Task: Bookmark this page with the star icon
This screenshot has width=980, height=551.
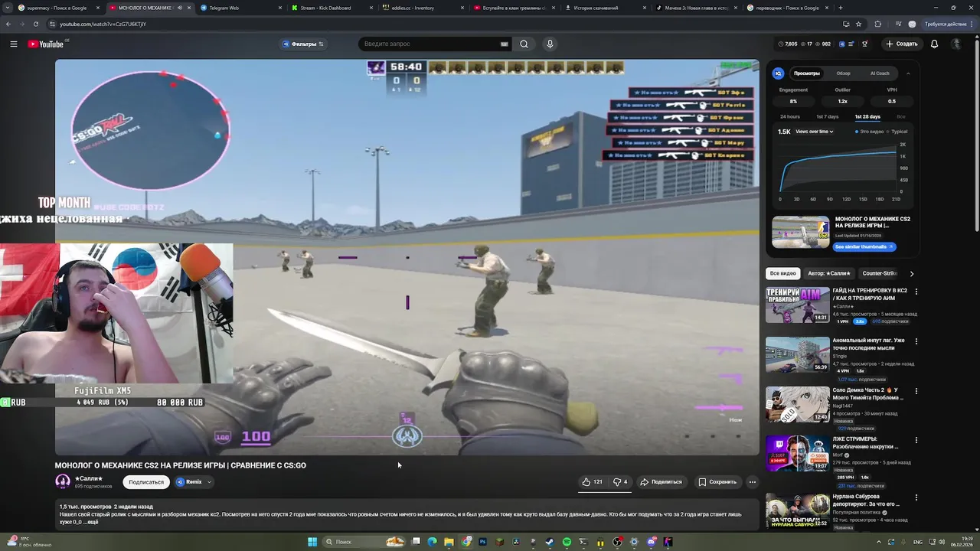Action: coord(858,24)
